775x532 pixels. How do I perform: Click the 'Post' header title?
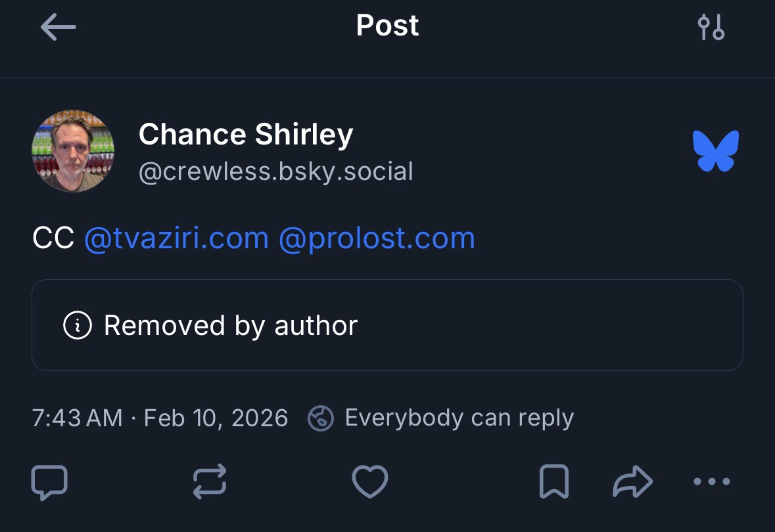tap(387, 26)
